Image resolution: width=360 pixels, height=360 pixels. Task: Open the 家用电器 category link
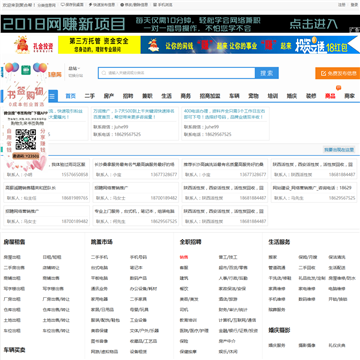click(x=99, y=299)
